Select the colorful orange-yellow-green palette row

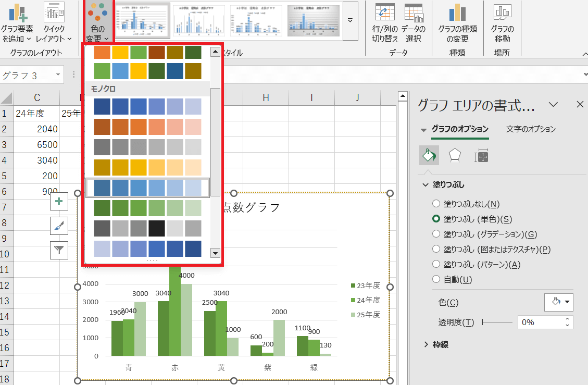147,52
